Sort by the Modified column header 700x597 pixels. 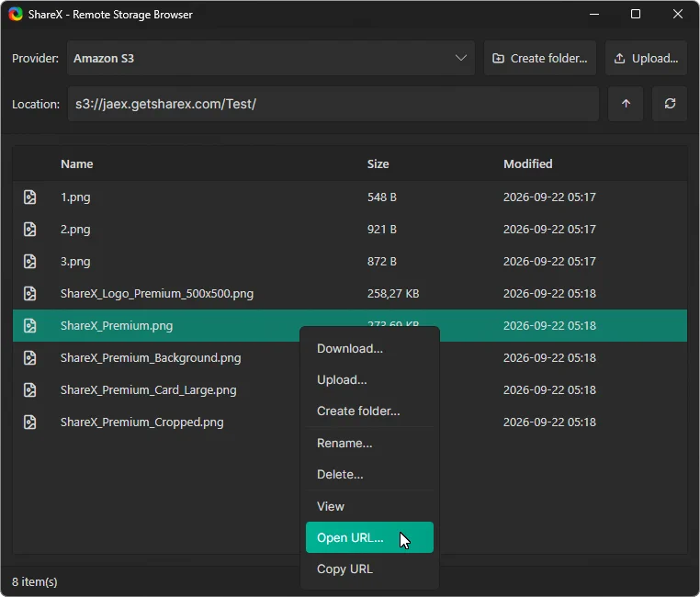[x=527, y=163]
